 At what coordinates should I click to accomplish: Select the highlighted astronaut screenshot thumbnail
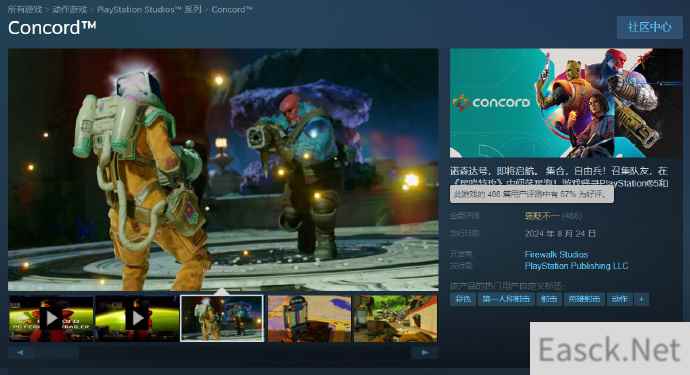[x=222, y=319]
